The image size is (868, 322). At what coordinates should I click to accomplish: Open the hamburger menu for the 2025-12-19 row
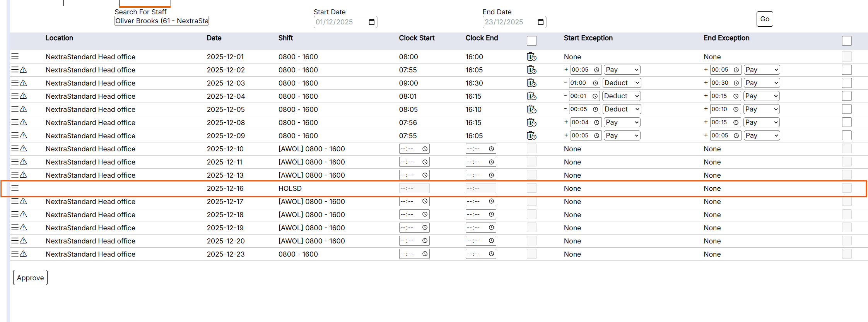[x=15, y=228]
